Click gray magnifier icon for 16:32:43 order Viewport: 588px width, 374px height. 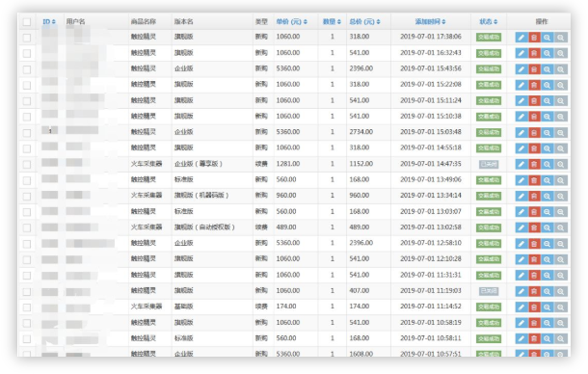pyautogui.click(x=561, y=53)
